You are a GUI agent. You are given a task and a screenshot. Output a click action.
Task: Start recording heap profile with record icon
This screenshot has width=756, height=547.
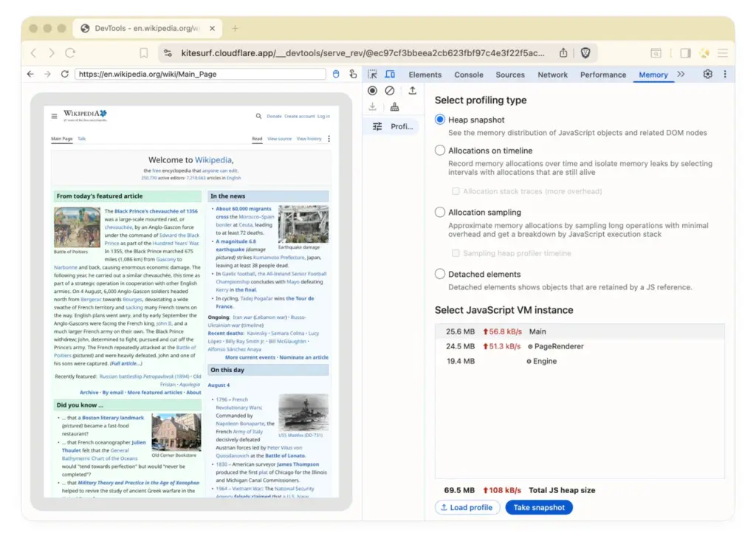click(372, 91)
